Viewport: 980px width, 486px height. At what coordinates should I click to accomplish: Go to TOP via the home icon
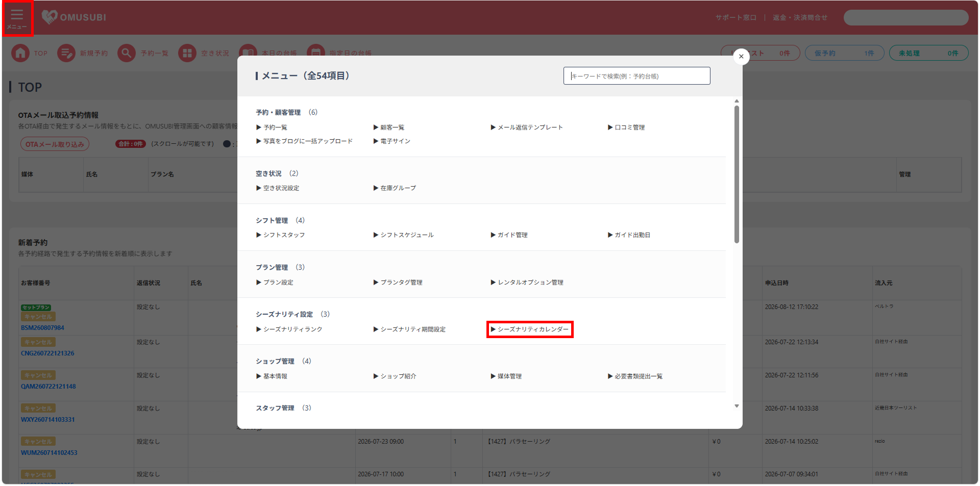[x=20, y=53]
